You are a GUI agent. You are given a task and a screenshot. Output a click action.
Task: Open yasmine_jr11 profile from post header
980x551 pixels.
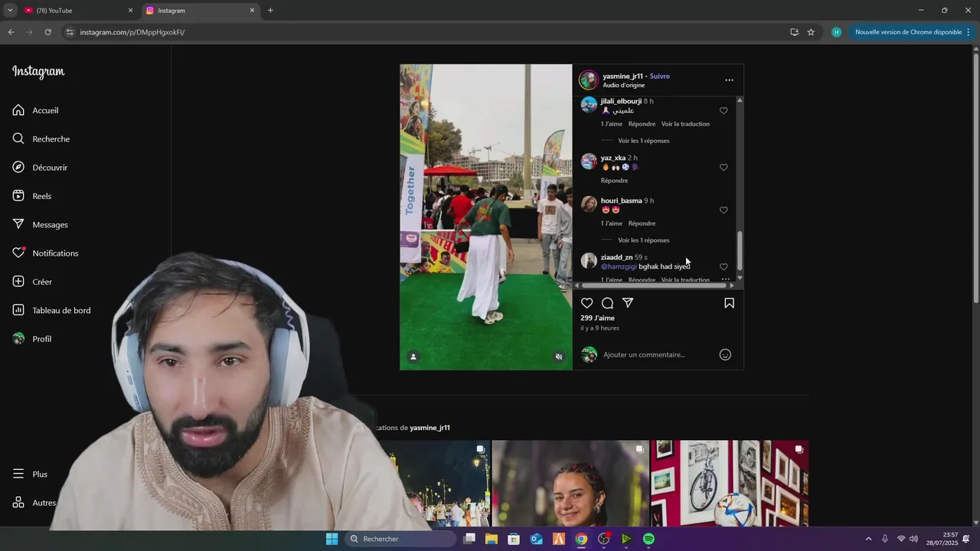[x=622, y=77]
